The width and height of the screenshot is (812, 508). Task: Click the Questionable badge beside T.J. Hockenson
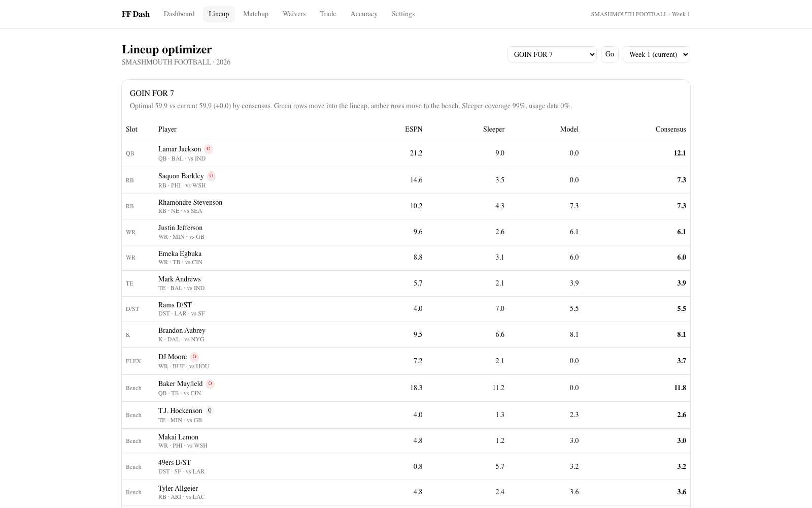(210, 411)
